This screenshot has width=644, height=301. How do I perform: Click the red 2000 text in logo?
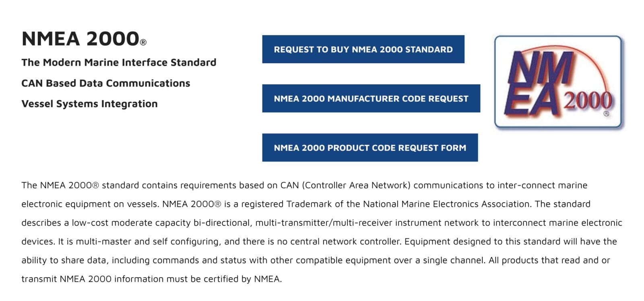tap(587, 100)
